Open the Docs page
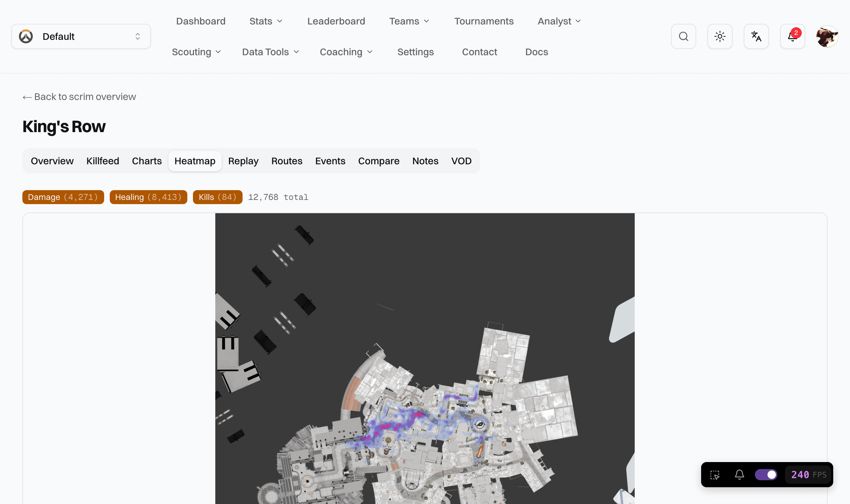Screen dimensions: 850x504 [536, 52]
